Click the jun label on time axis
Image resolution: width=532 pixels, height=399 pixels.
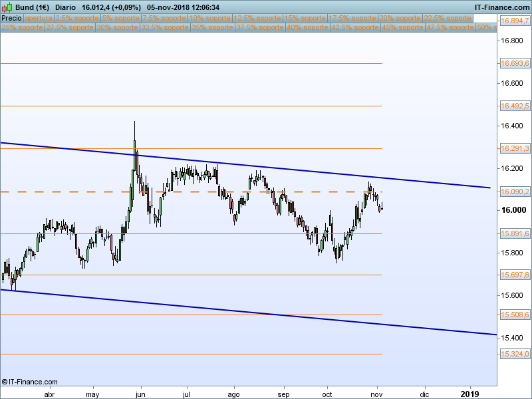(140, 394)
